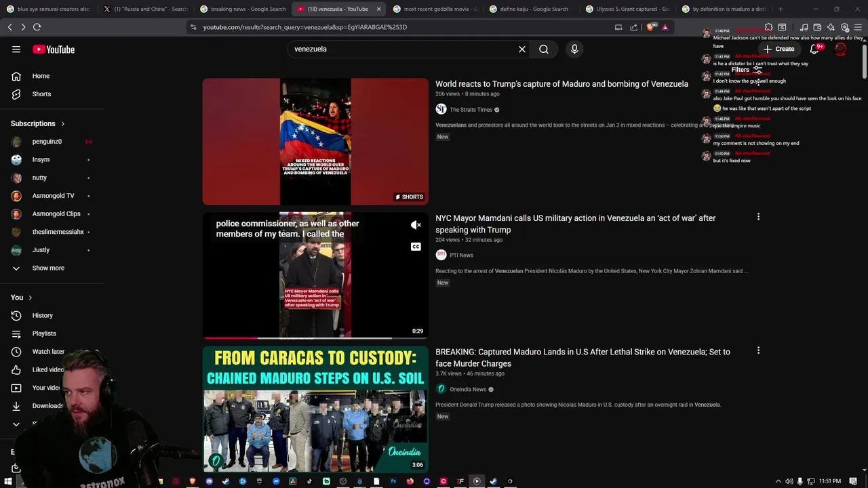Viewport: 868px width, 488px height.
Task: Open The Straits Times channel
Action: click(x=471, y=110)
